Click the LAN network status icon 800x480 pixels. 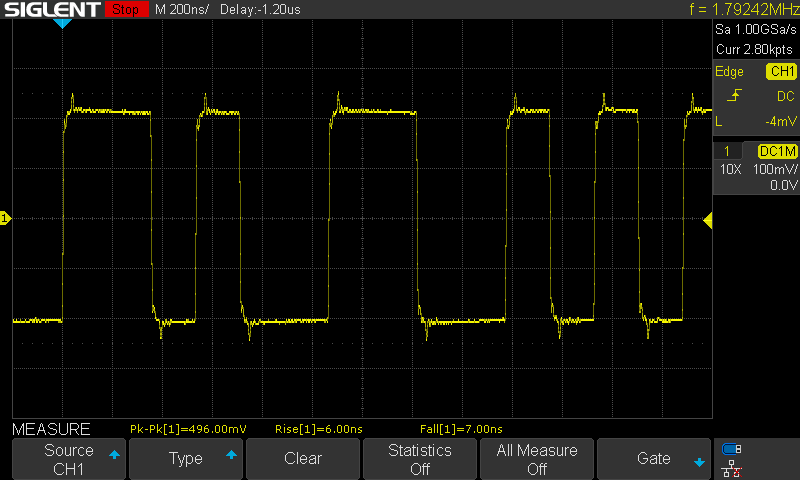click(x=731, y=468)
